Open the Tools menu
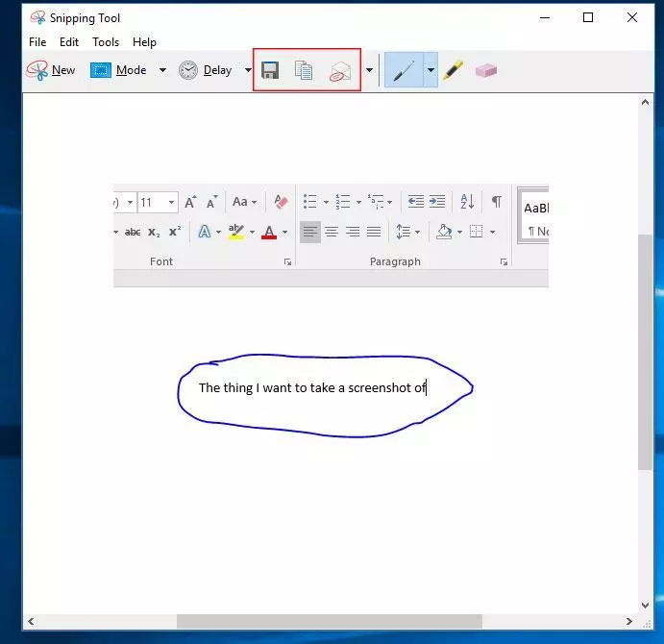The image size is (664, 644). (x=106, y=42)
